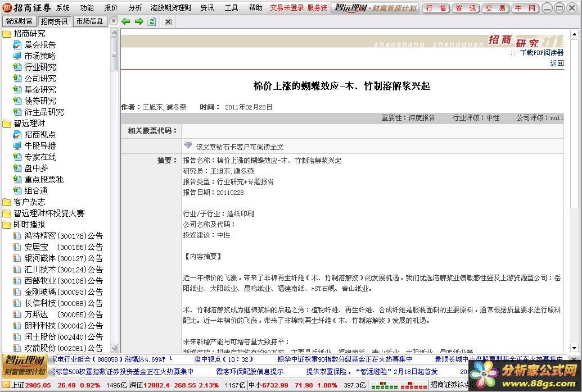Viewport: 582px width, 392px height.
Task: Click the green forward arrow
Action: [x=139, y=21]
